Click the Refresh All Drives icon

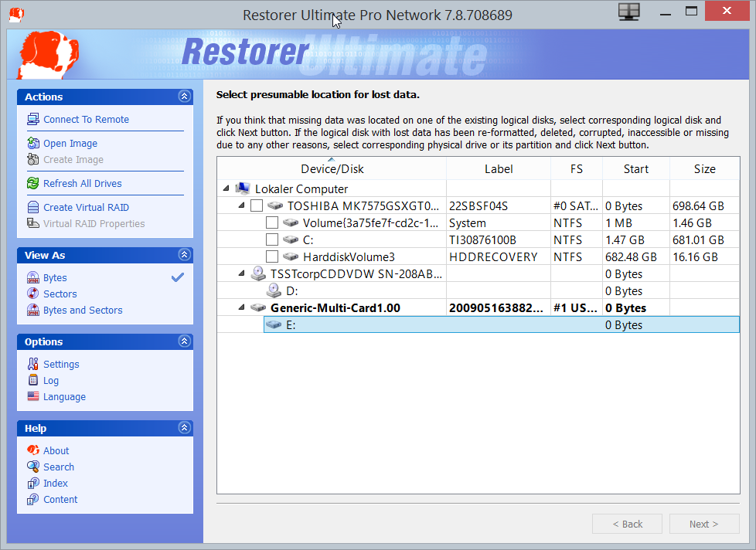pos(32,183)
